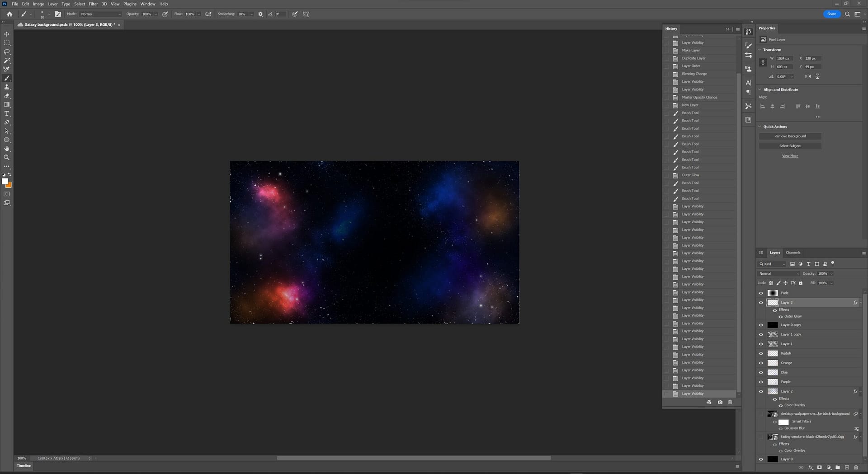Toggle visibility of the Purple layer
This screenshot has height=474, width=868.
click(x=761, y=381)
